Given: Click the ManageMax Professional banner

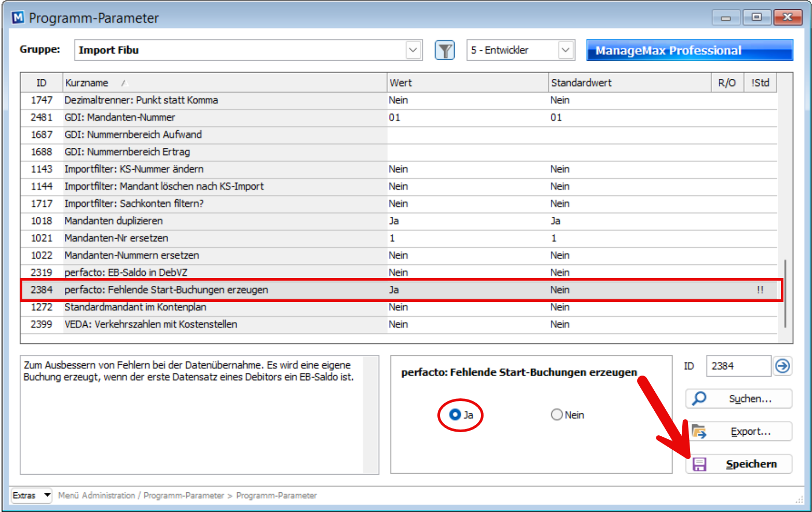Looking at the screenshot, I should tap(690, 50).
